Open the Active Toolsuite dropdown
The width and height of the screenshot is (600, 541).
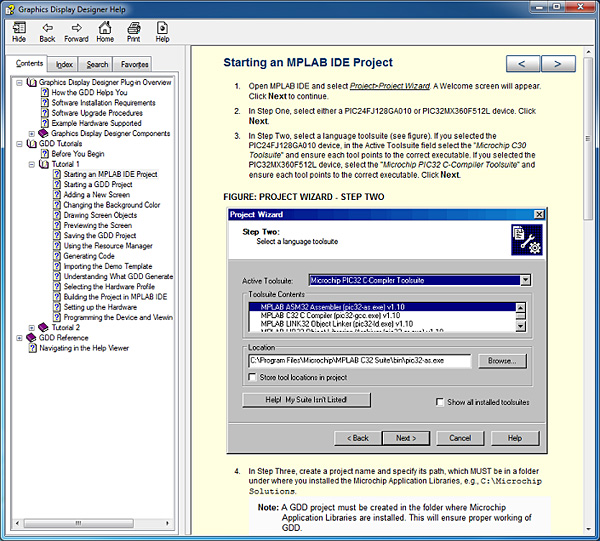tap(525, 280)
